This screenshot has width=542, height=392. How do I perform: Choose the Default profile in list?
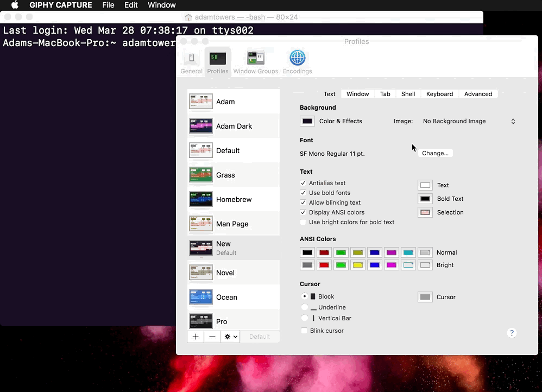(x=234, y=151)
